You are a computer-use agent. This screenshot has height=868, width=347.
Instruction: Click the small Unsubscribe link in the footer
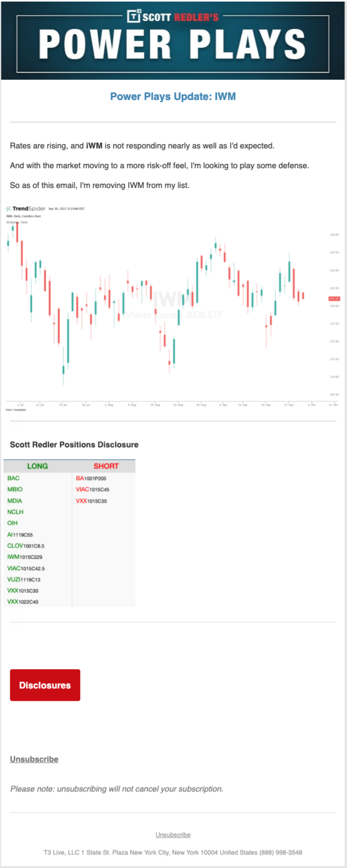173,835
